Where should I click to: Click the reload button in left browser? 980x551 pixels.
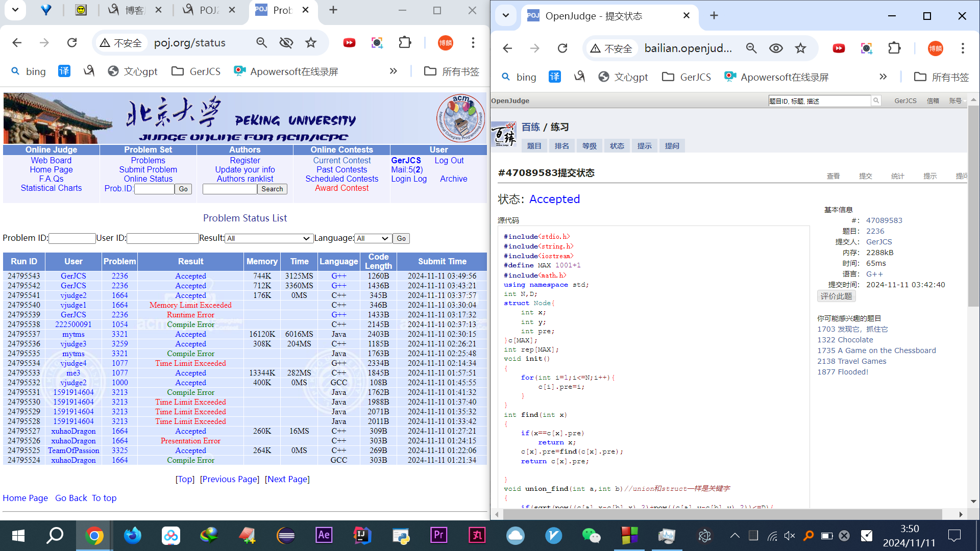72,43
